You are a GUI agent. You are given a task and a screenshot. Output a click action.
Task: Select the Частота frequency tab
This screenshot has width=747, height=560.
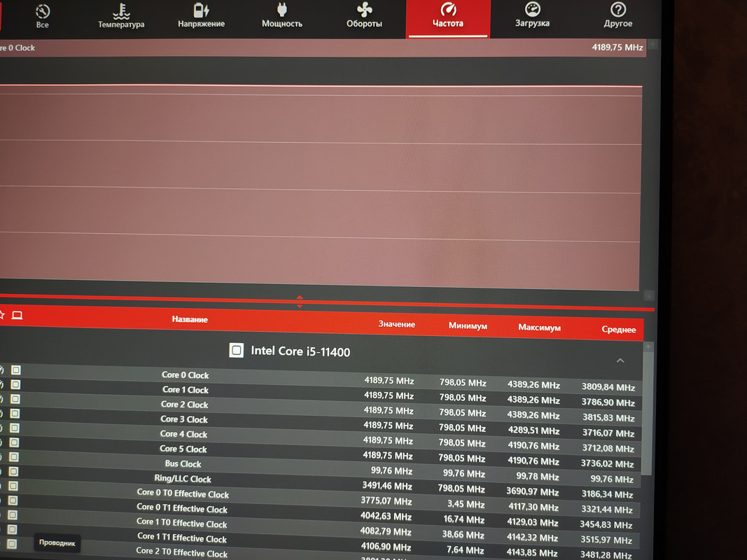pos(448,18)
